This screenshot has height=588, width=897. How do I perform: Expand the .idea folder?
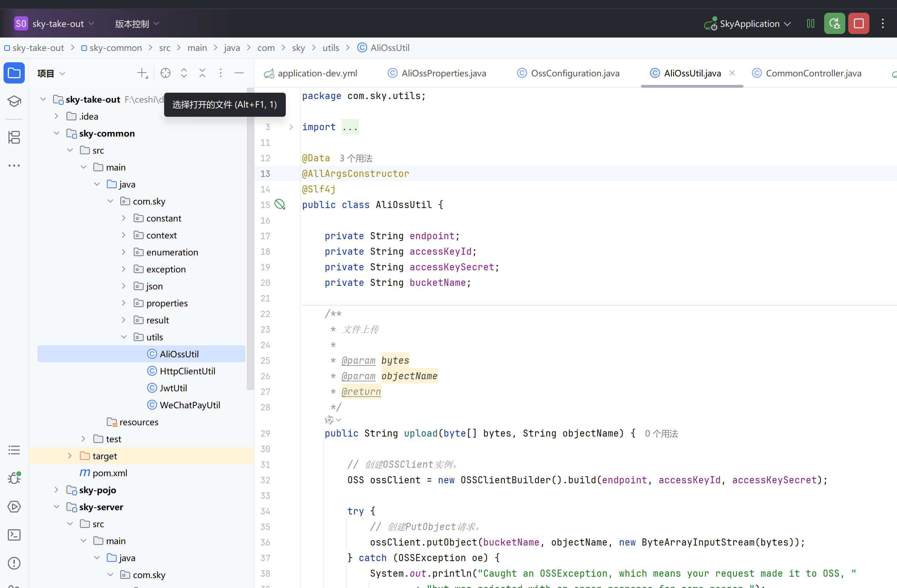pos(56,116)
